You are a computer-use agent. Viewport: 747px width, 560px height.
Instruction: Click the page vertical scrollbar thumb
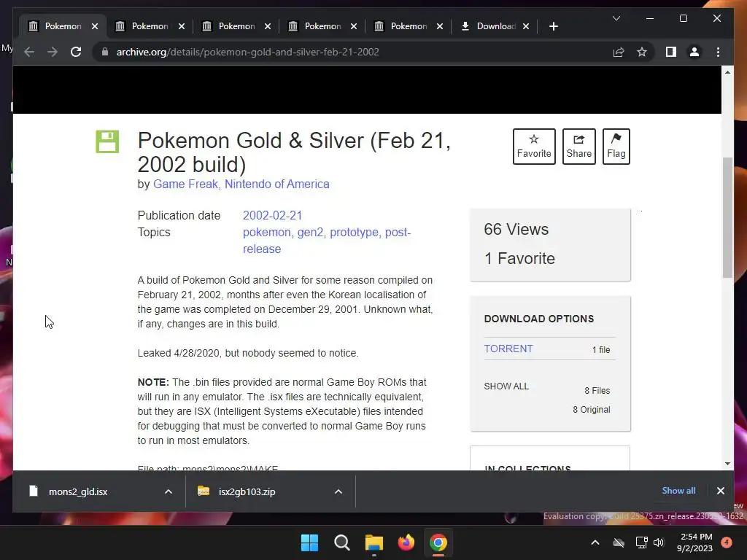pyautogui.click(x=727, y=217)
